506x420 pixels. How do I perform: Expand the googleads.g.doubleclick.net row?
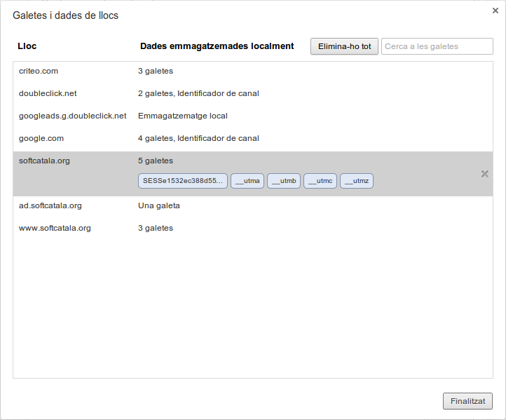(253, 116)
